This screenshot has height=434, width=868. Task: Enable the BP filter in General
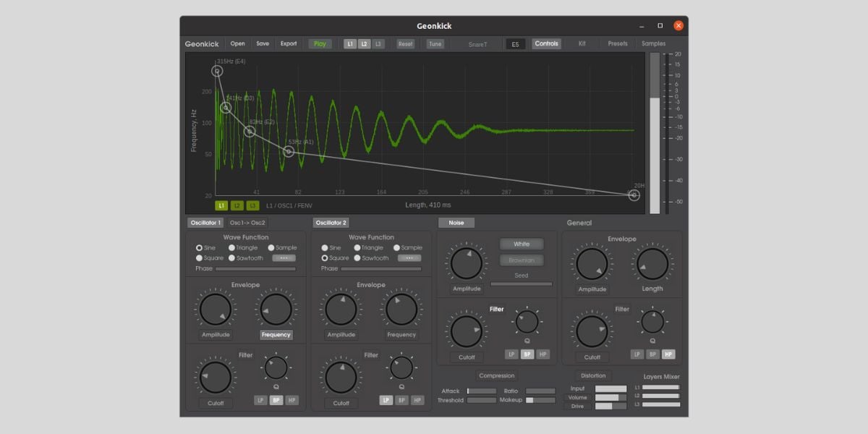pos(652,354)
